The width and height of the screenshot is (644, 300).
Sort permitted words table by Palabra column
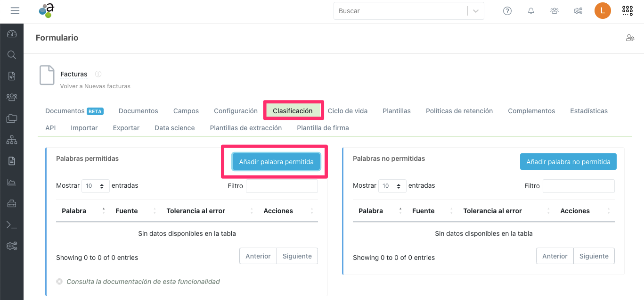point(74,211)
